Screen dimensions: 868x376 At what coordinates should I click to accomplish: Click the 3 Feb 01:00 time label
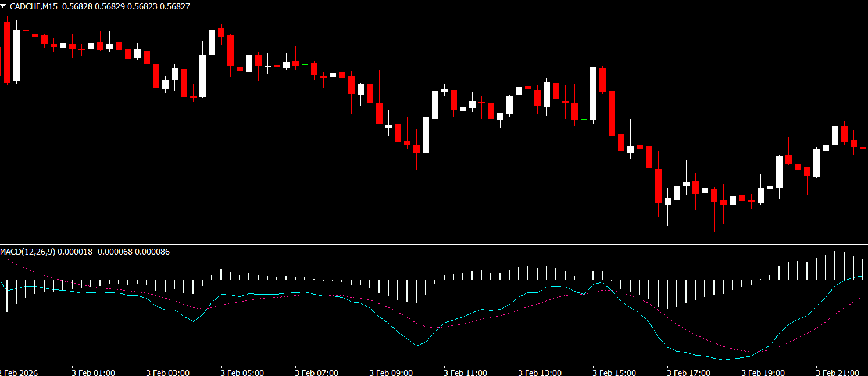pyautogui.click(x=93, y=372)
